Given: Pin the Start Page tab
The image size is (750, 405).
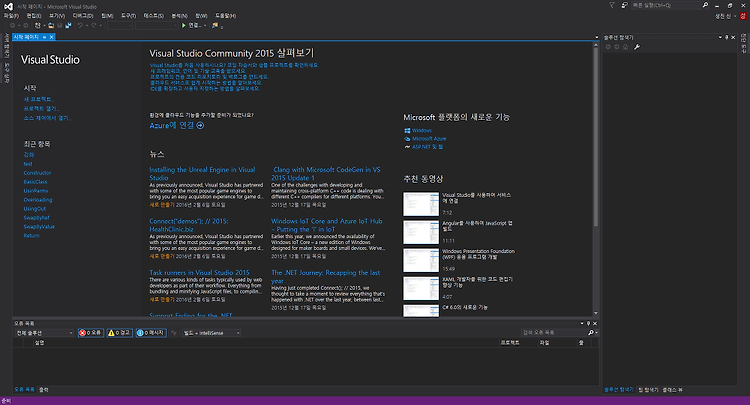Looking at the screenshot, I should pos(44,37).
